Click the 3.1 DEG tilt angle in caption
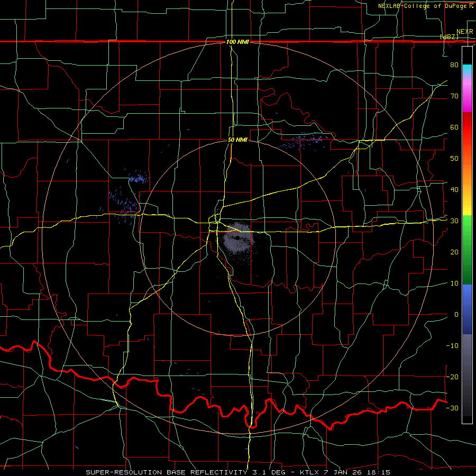The height and width of the screenshot is (476, 476). (269, 472)
